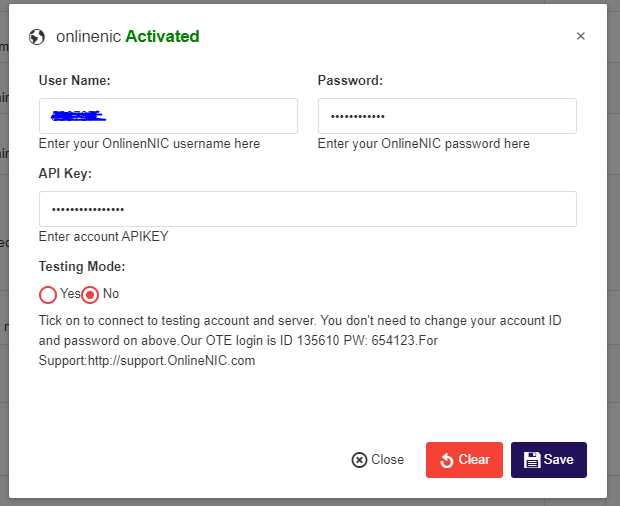Click the 'Enter account APIKEY' hint
The image size is (620, 506).
click(104, 236)
